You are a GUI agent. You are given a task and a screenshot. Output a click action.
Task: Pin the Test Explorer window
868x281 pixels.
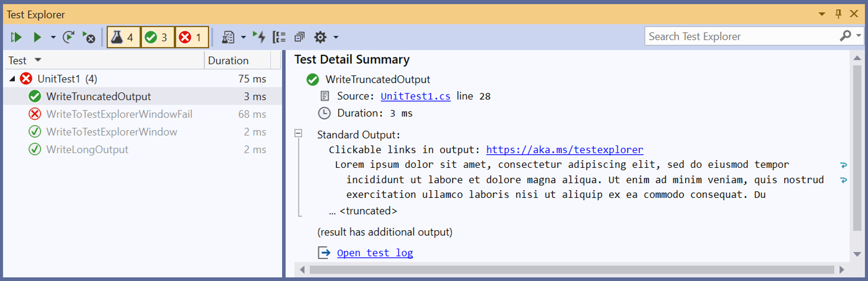pyautogui.click(x=838, y=14)
